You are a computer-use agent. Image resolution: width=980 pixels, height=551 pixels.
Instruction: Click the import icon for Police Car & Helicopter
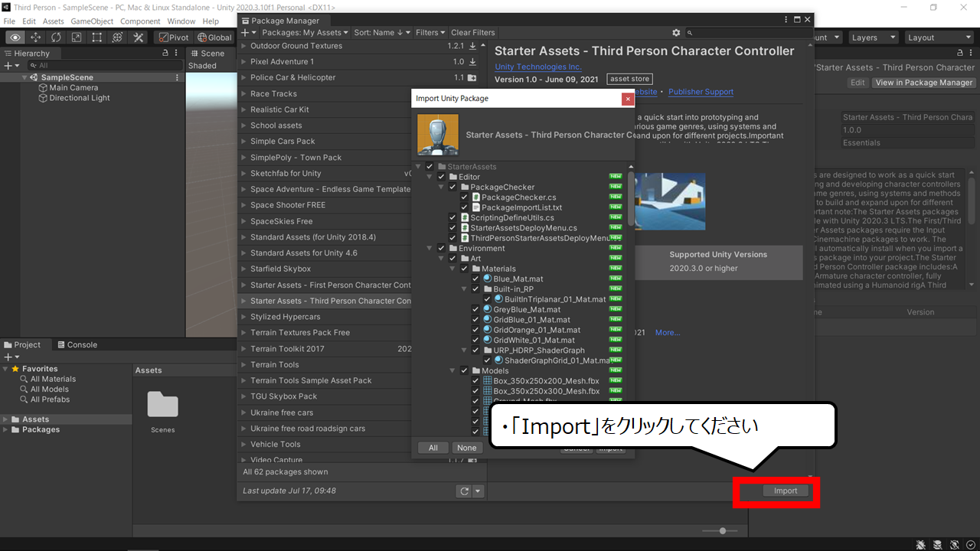472,78
